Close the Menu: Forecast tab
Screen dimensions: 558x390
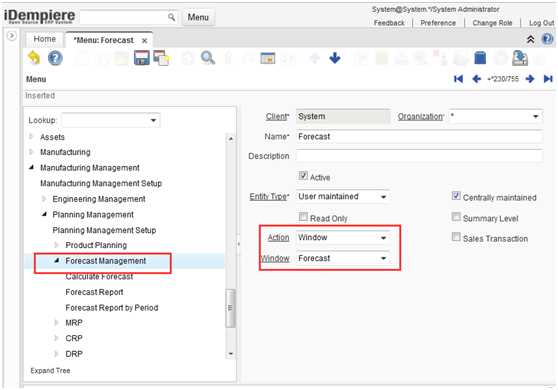point(144,41)
